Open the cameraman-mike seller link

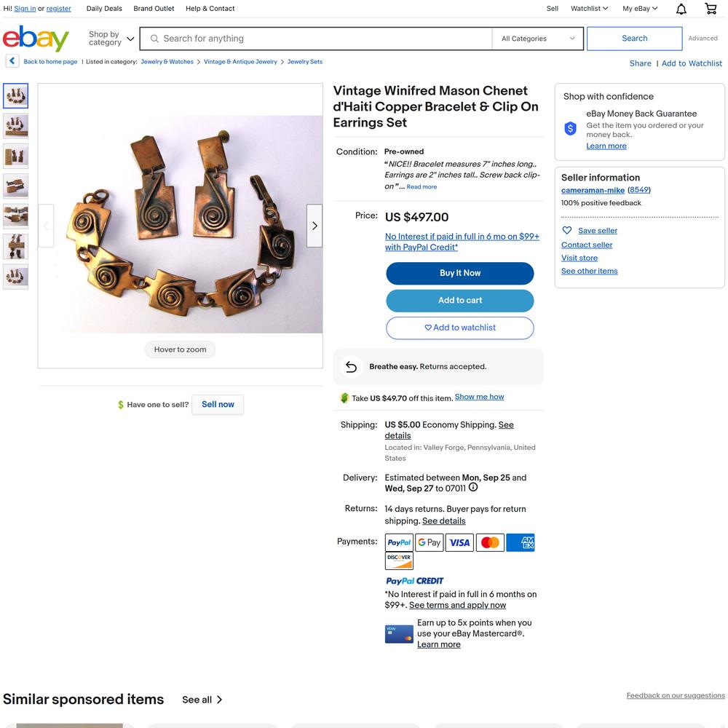point(593,190)
